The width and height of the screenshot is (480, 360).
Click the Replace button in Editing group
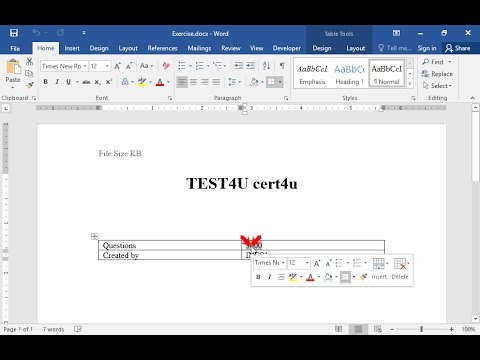(x=437, y=74)
